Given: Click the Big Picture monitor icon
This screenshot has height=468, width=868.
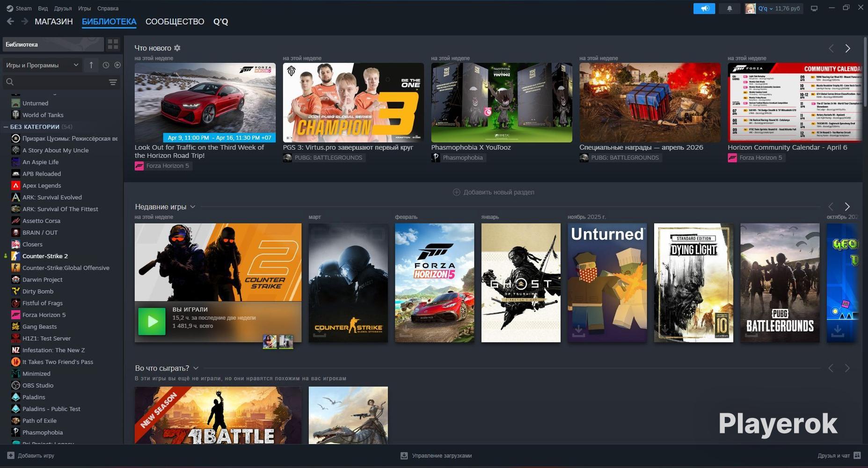Looking at the screenshot, I should point(814,8).
